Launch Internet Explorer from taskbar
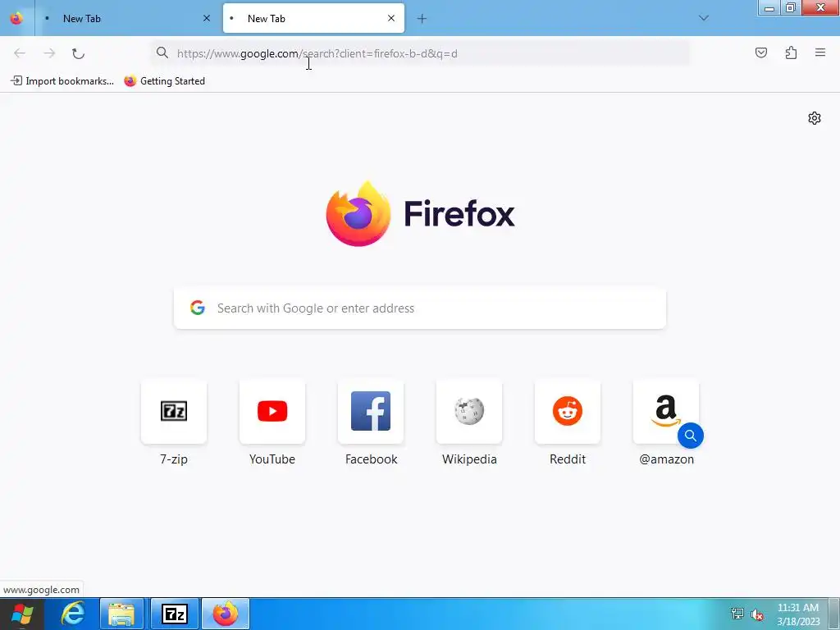Viewport: 840px width, 630px height. coord(72,614)
